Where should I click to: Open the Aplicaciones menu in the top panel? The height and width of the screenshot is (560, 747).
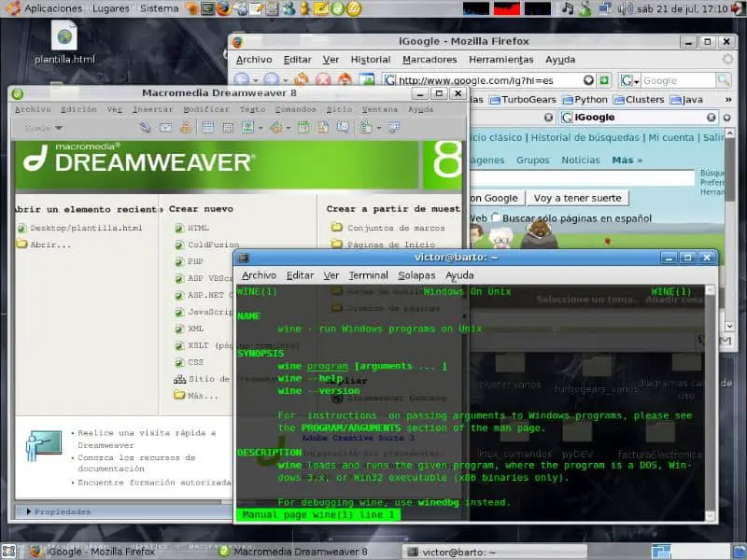point(53,8)
